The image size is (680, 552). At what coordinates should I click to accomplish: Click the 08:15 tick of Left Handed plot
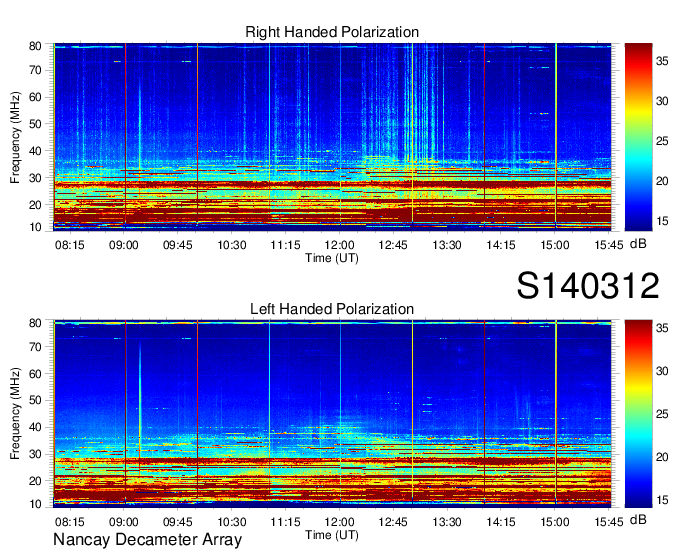coord(70,522)
